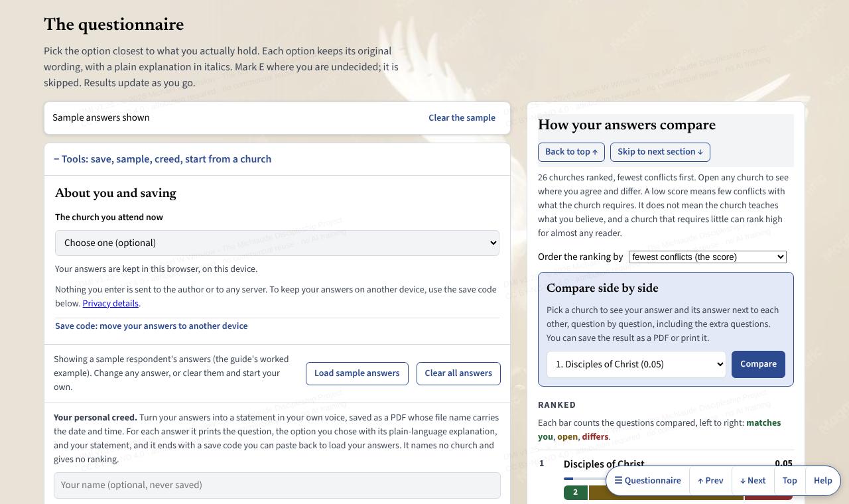Click Back to top button

tap(571, 152)
